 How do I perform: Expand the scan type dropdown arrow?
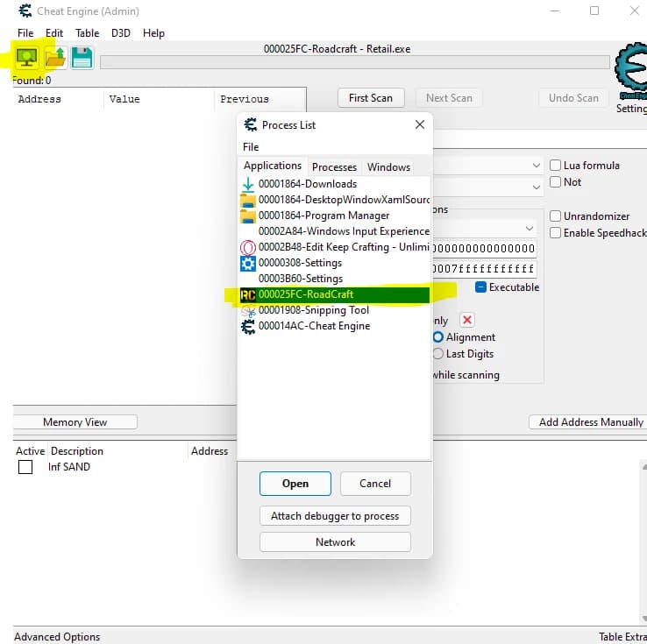(x=536, y=166)
